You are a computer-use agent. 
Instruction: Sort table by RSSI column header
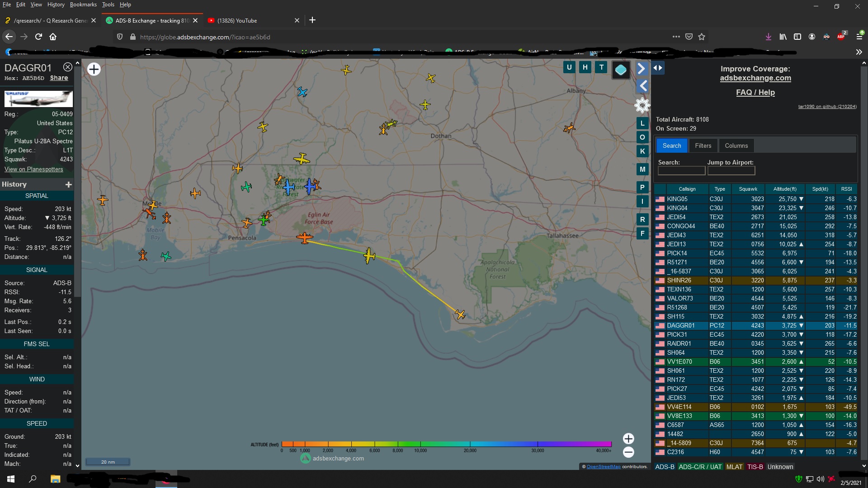coord(846,189)
